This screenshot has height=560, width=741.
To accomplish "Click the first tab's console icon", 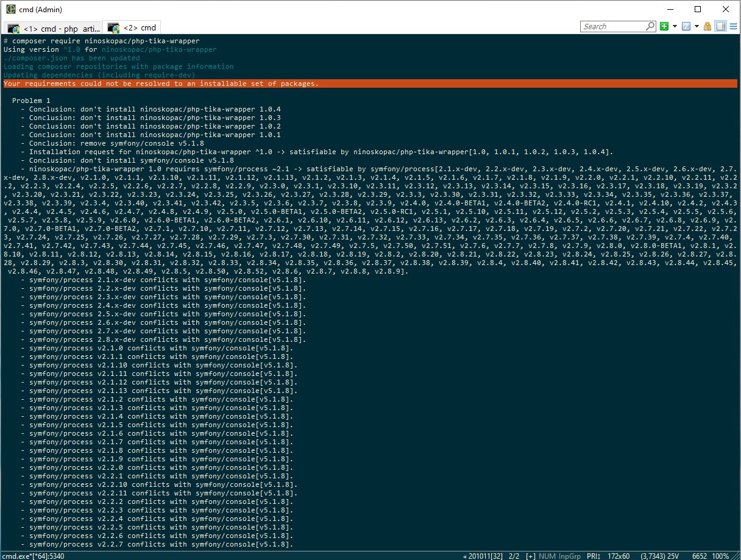I will coord(13,28).
